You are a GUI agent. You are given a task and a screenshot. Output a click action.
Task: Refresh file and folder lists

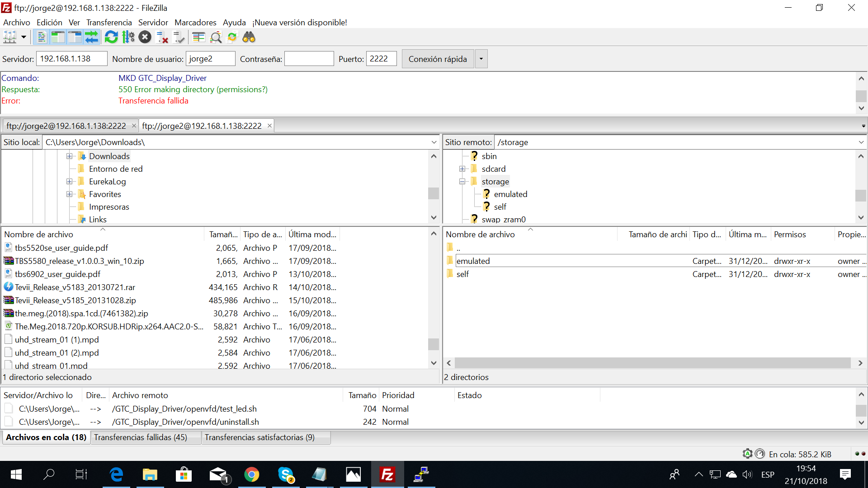111,37
